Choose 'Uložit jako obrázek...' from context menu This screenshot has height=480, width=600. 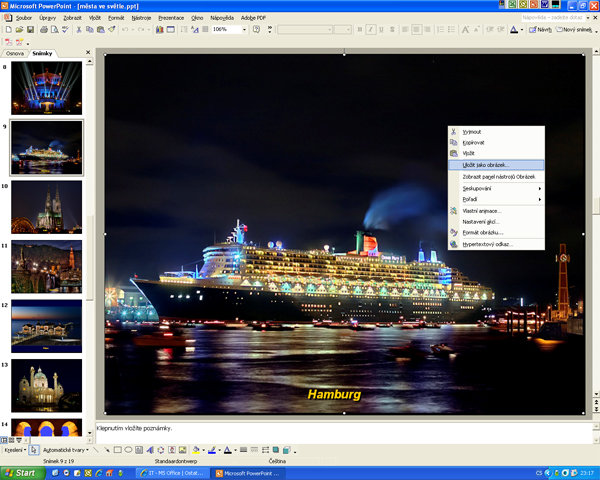pyautogui.click(x=485, y=165)
